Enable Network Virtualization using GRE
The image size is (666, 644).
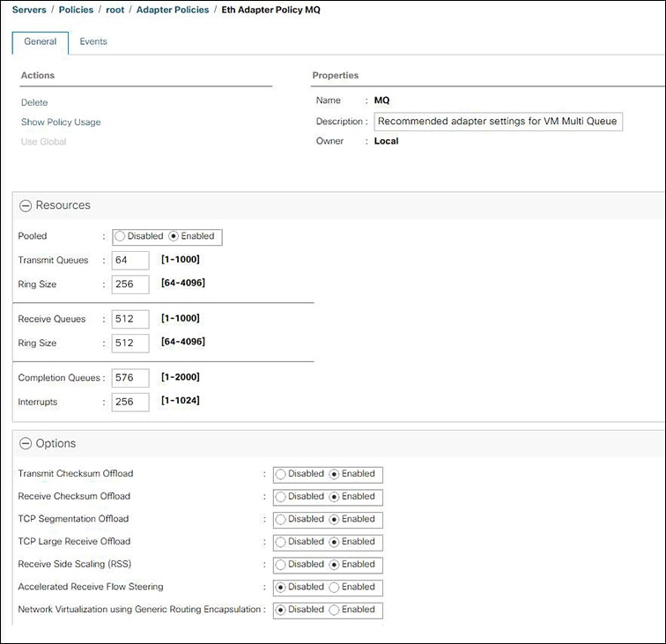(334, 610)
